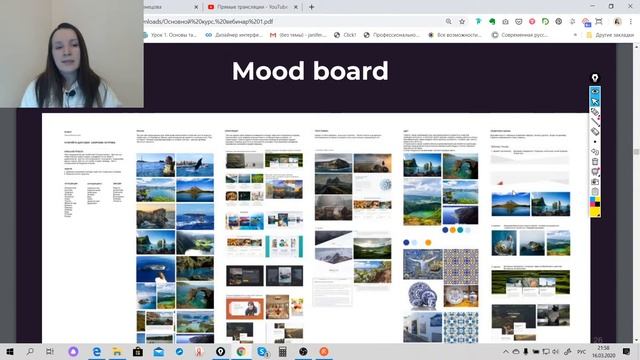The width and height of the screenshot is (640, 360).
Task: Open Calculator from taskbar
Action: point(282,351)
